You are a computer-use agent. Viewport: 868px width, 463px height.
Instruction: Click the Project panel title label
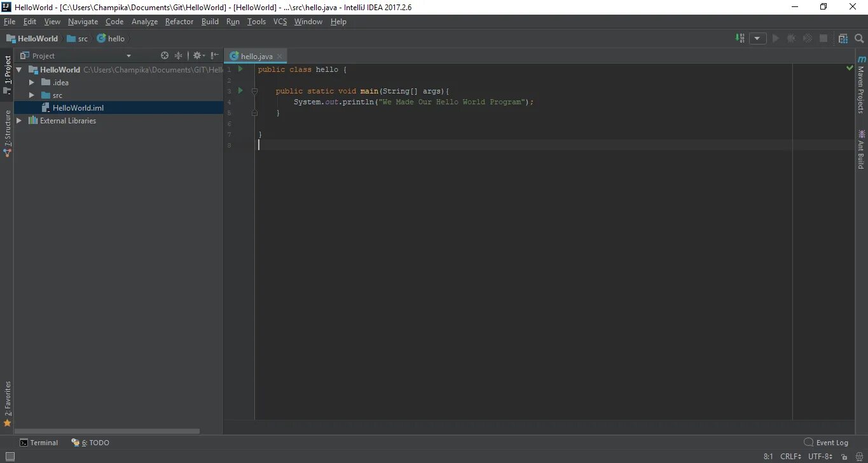tap(44, 56)
